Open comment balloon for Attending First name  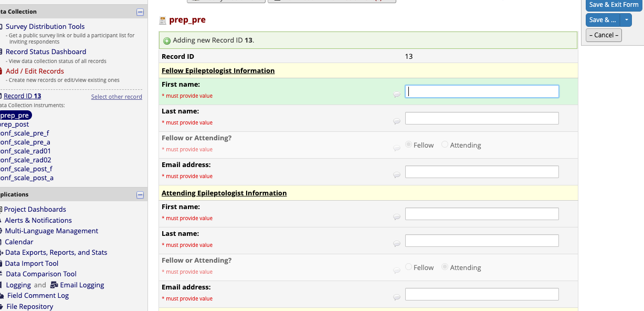397,217
